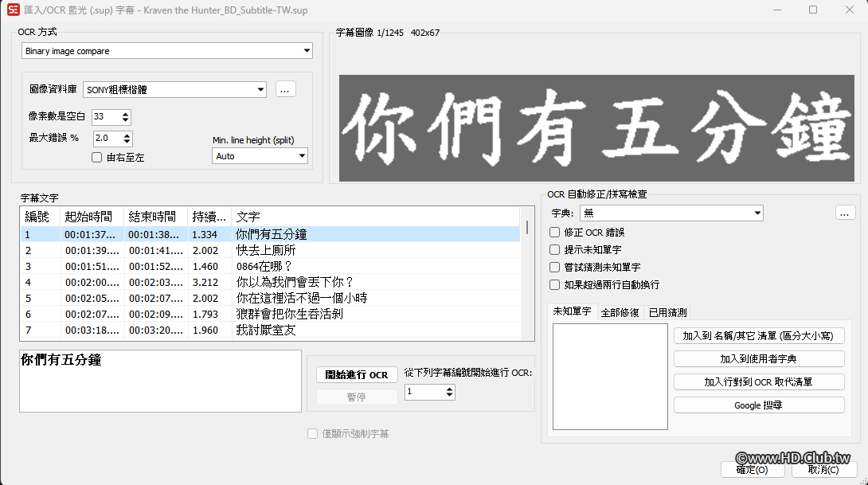Screen dimensions: 868x485
Task: Click duration cell 3.212 in row 4
Action: [x=209, y=283]
